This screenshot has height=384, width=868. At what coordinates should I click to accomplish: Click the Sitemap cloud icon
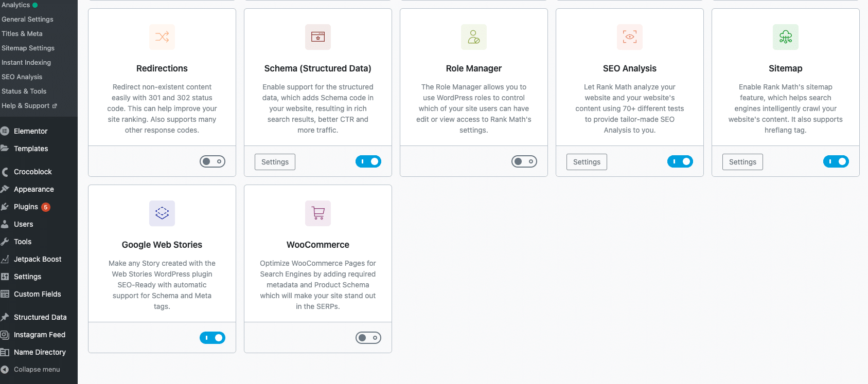coord(785,36)
